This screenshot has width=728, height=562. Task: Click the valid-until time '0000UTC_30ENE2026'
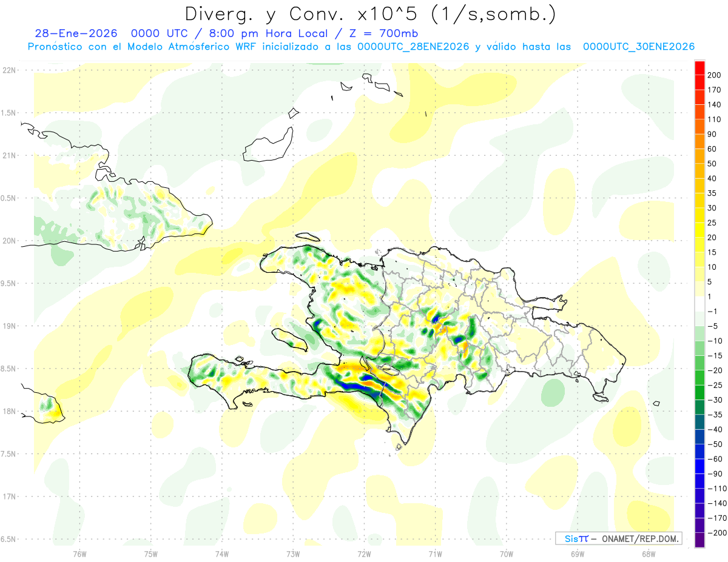coord(639,47)
